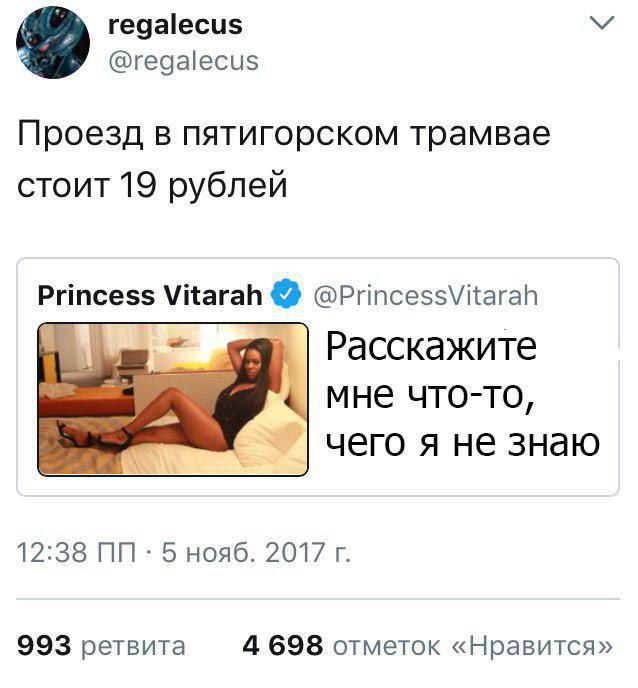Open regalecus profile avatar

pyautogui.click(x=53, y=43)
